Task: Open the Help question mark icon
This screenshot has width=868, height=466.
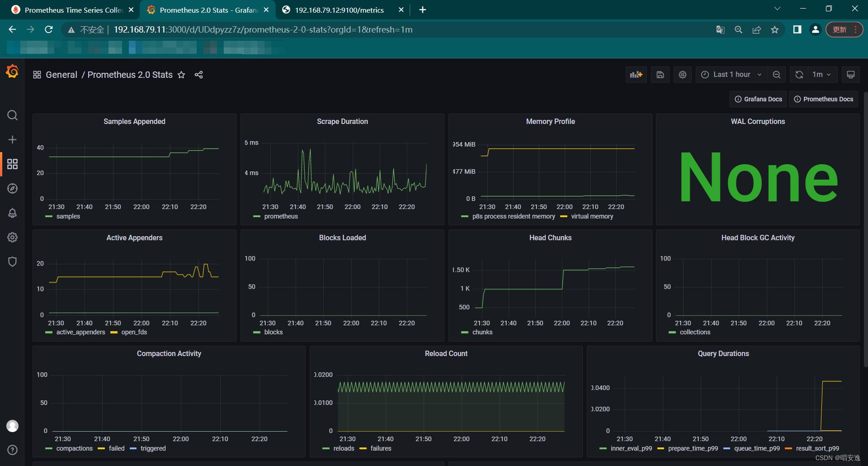Action: [x=12, y=450]
